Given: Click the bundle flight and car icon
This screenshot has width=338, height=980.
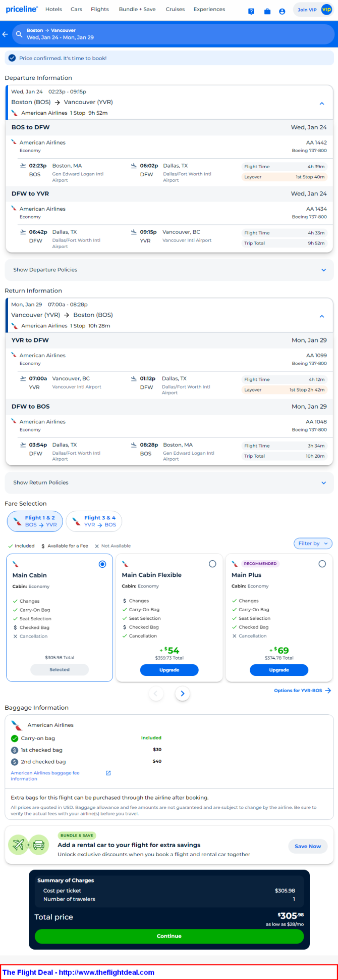Looking at the screenshot, I should (29, 845).
